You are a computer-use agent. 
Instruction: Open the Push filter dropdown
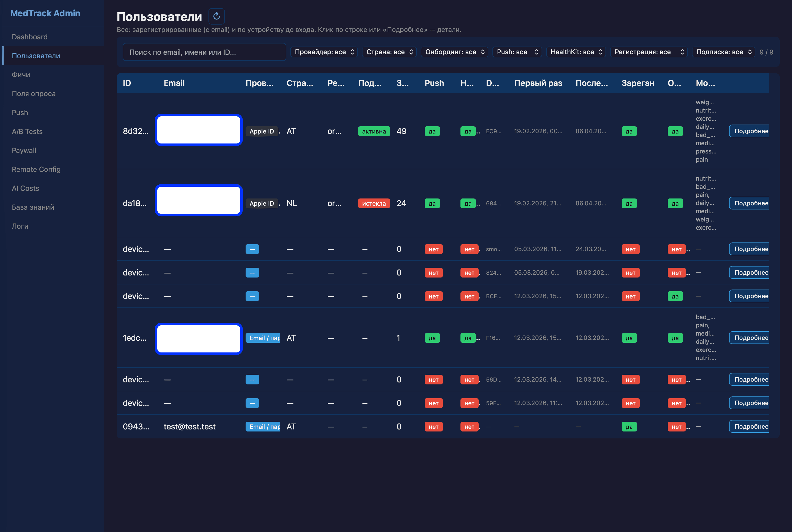click(517, 52)
